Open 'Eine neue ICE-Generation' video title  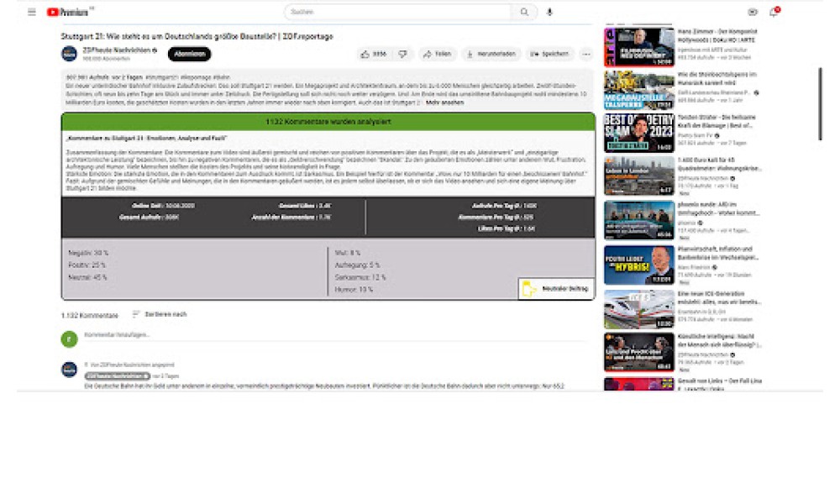[x=719, y=298]
